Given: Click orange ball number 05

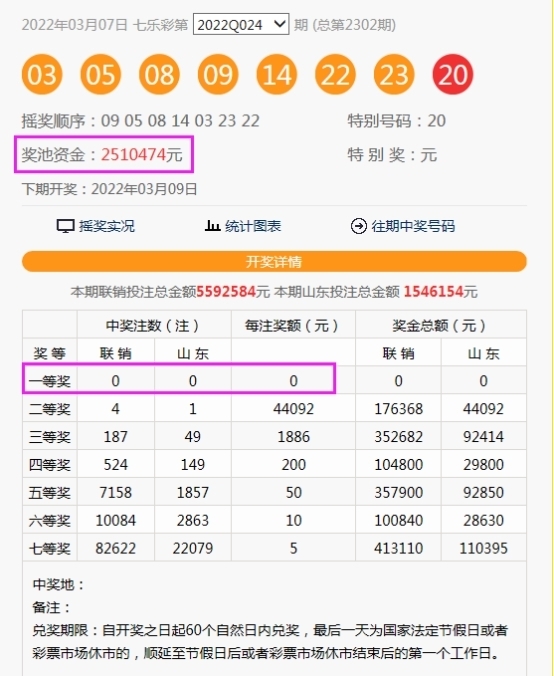Looking at the screenshot, I should [x=100, y=74].
